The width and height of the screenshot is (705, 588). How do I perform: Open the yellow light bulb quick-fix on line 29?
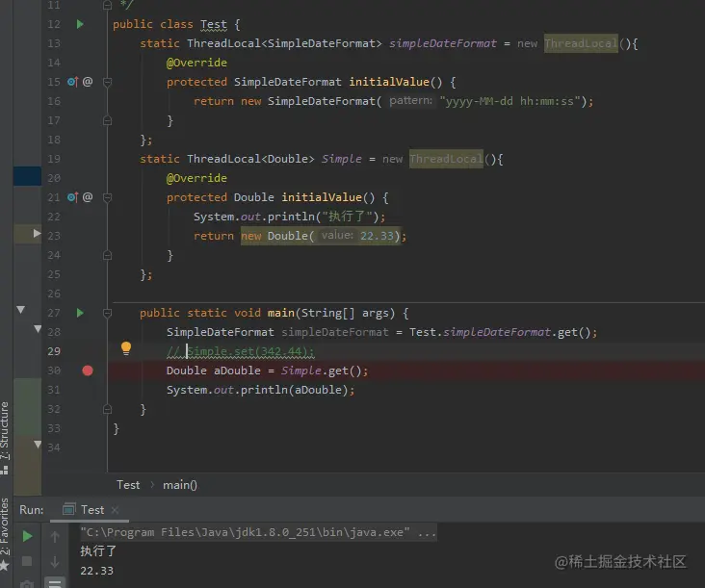[126, 348]
